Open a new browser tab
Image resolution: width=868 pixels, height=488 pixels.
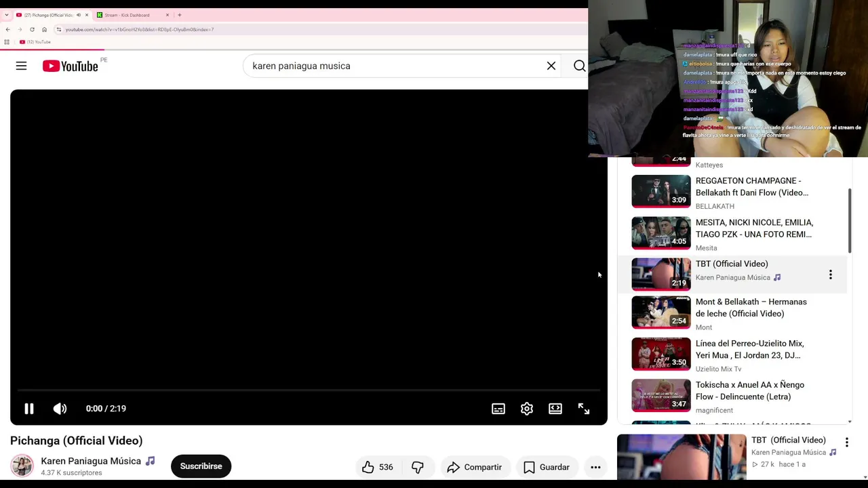point(180,15)
